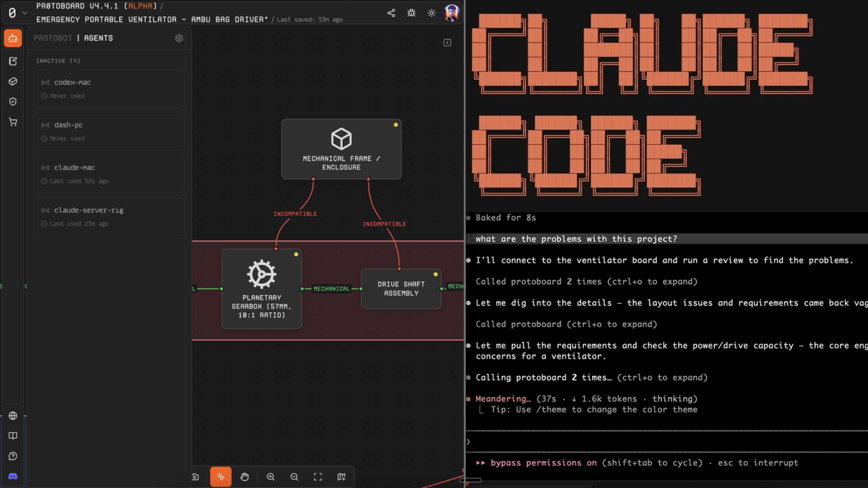The height and width of the screenshot is (488, 868).
Task: Zoom in on the canvas
Action: 271,477
